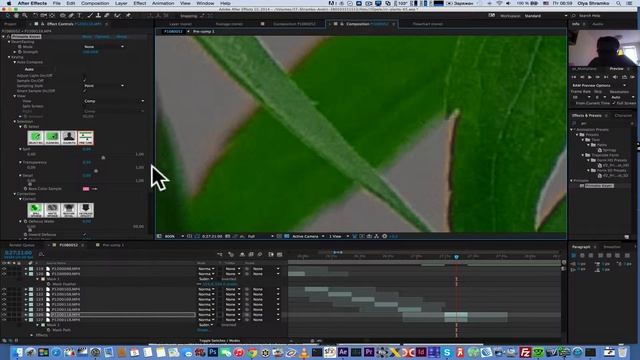This screenshot has width=640, height=360.
Task: Open the Active Camera view dropdown
Action: [308, 236]
